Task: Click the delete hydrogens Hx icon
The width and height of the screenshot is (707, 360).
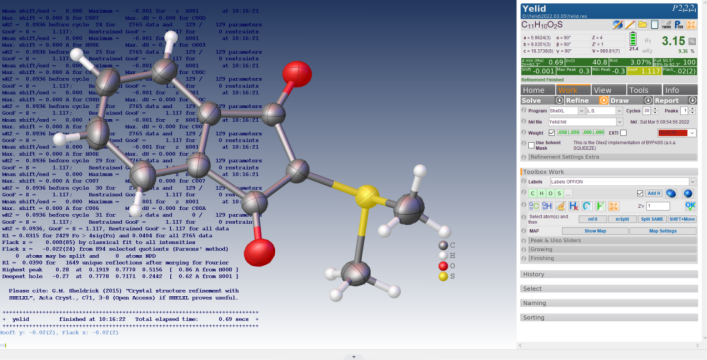Action: click(x=574, y=206)
